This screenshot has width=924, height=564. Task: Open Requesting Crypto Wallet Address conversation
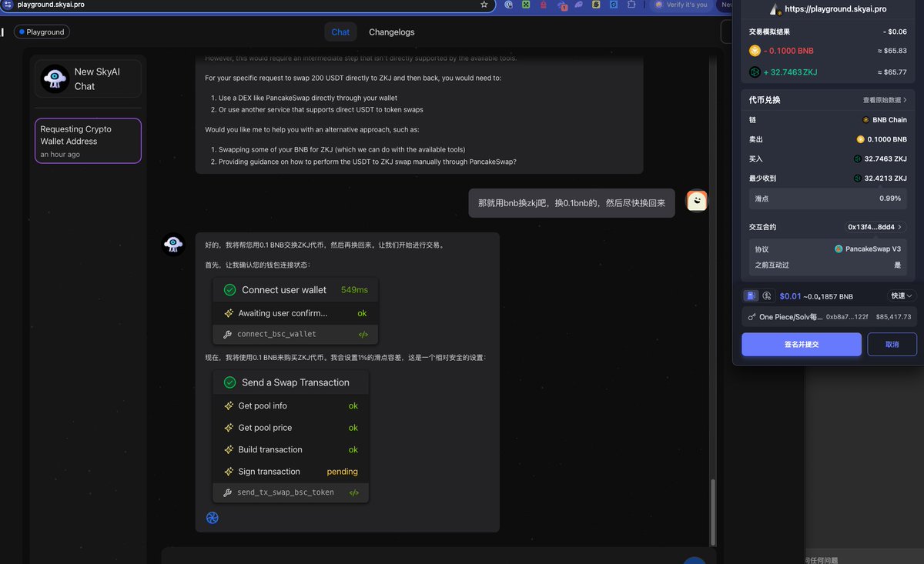(88, 141)
